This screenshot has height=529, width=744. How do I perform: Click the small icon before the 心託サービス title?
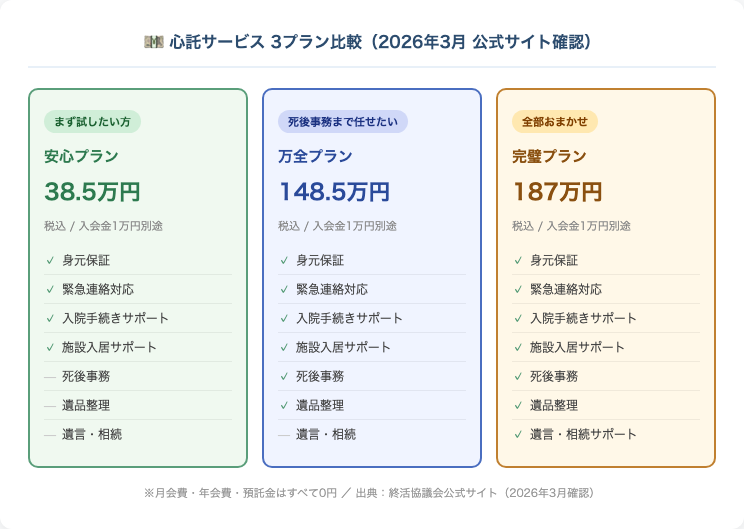tap(154, 42)
